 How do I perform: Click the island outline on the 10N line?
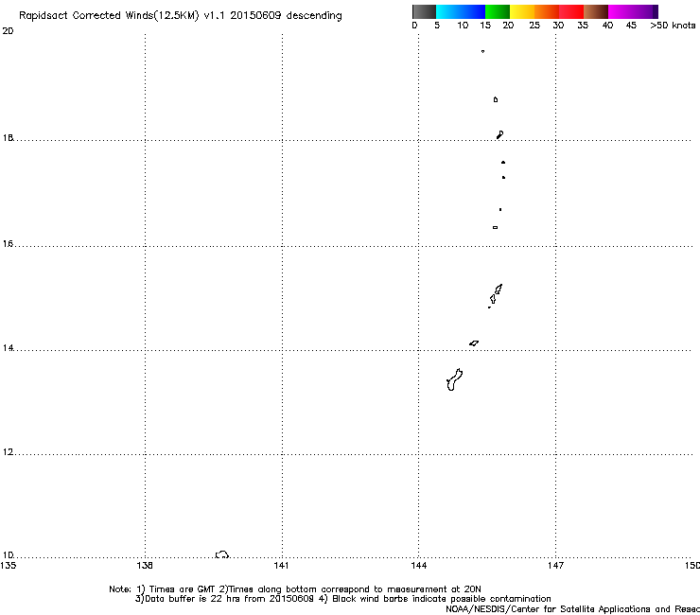click(222, 554)
